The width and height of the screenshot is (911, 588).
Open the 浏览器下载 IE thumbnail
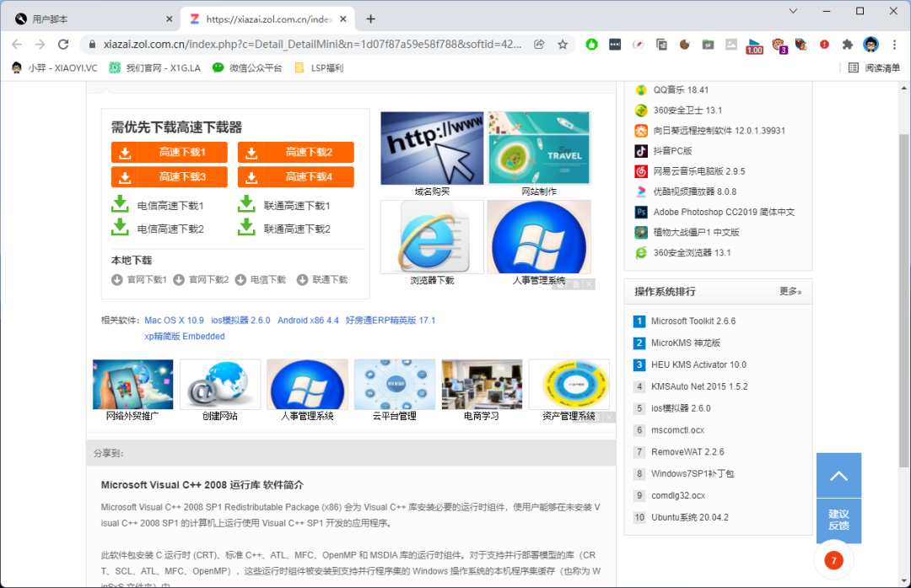[432, 237]
